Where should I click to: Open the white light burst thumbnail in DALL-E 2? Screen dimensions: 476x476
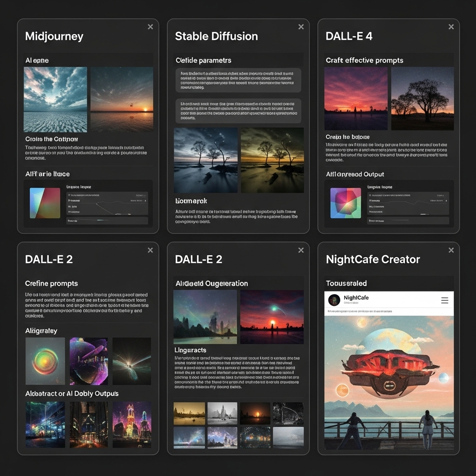[132, 361]
